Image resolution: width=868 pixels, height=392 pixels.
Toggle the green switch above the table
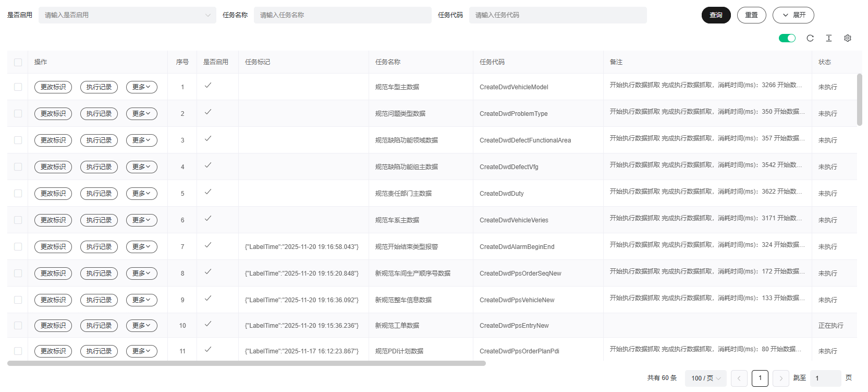(x=787, y=38)
